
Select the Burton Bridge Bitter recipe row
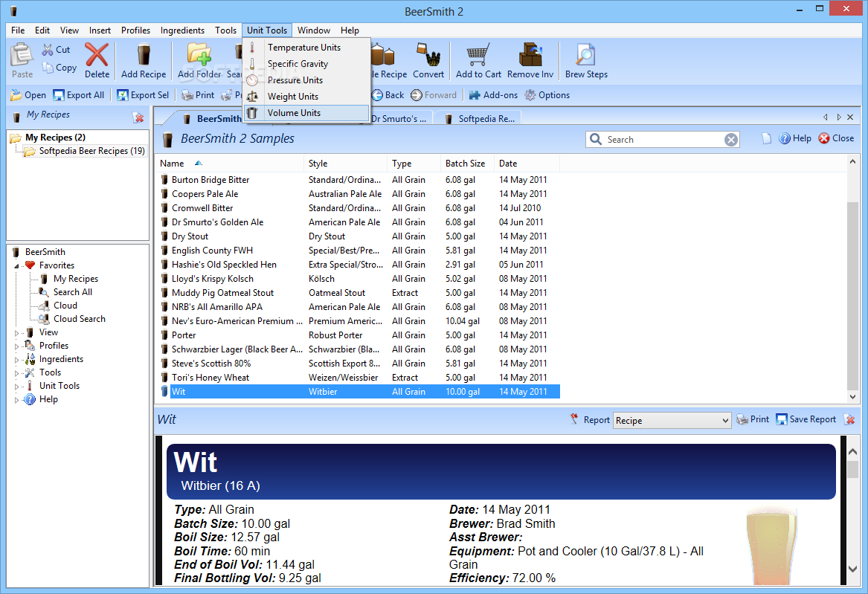[x=359, y=180]
